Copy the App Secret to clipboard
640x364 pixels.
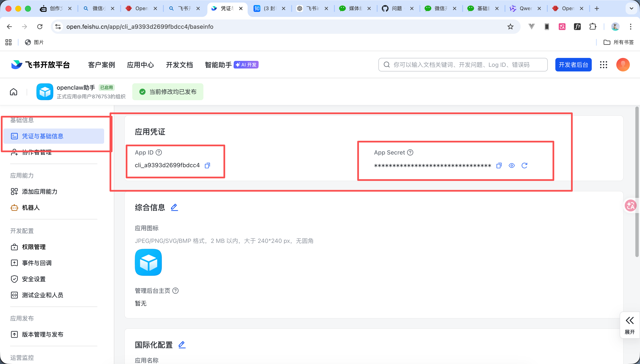pyautogui.click(x=499, y=165)
